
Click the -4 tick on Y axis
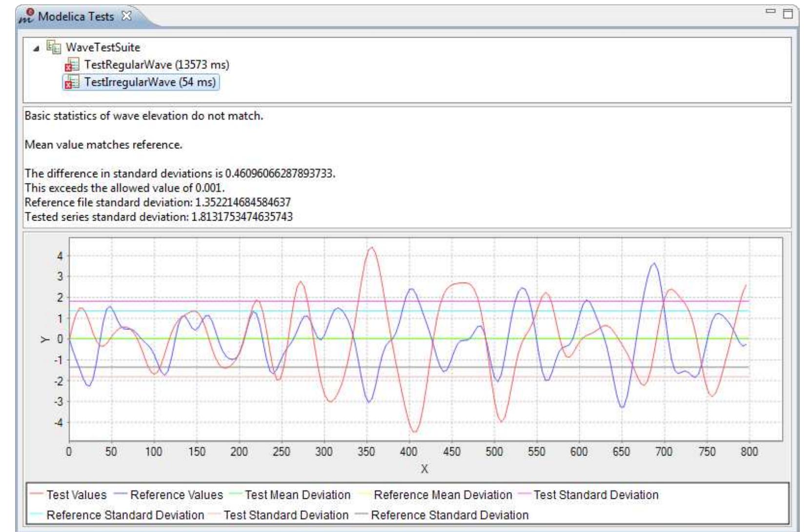pos(59,423)
